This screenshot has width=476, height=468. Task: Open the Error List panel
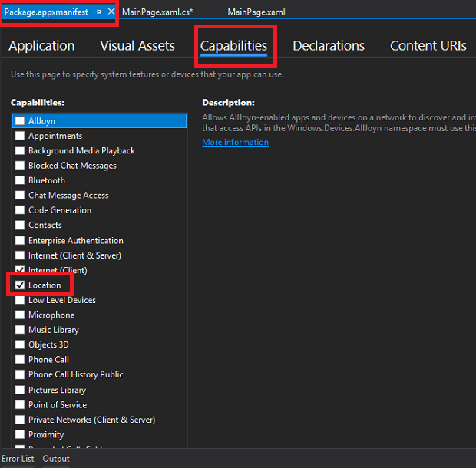tap(18, 459)
